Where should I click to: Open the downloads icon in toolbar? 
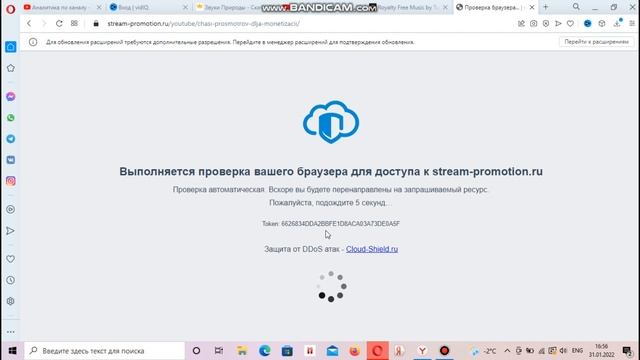click(617, 23)
